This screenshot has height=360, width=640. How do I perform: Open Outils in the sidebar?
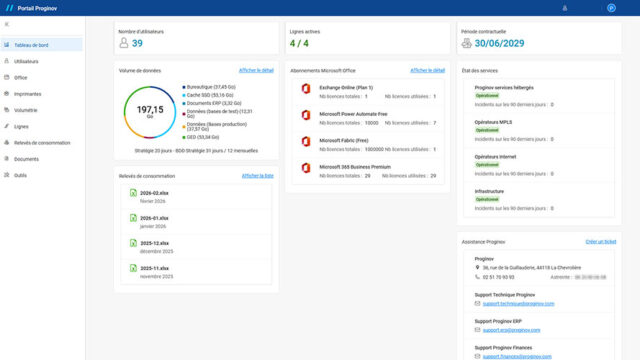click(42, 176)
